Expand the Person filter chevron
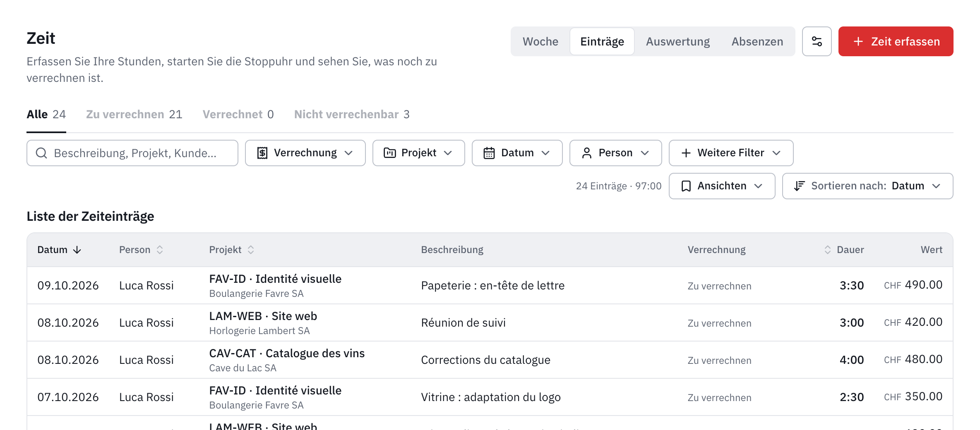This screenshot has height=430, width=980. click(x=645, y=153)
